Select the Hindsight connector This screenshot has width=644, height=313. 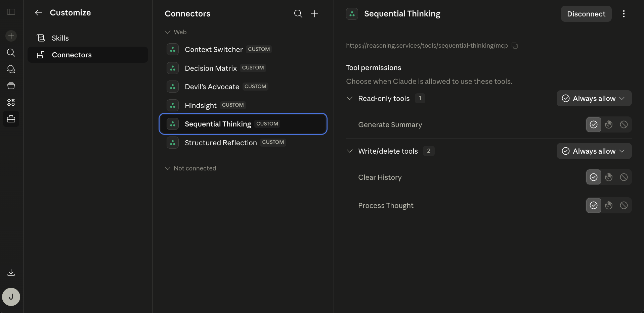coord(243,105)
